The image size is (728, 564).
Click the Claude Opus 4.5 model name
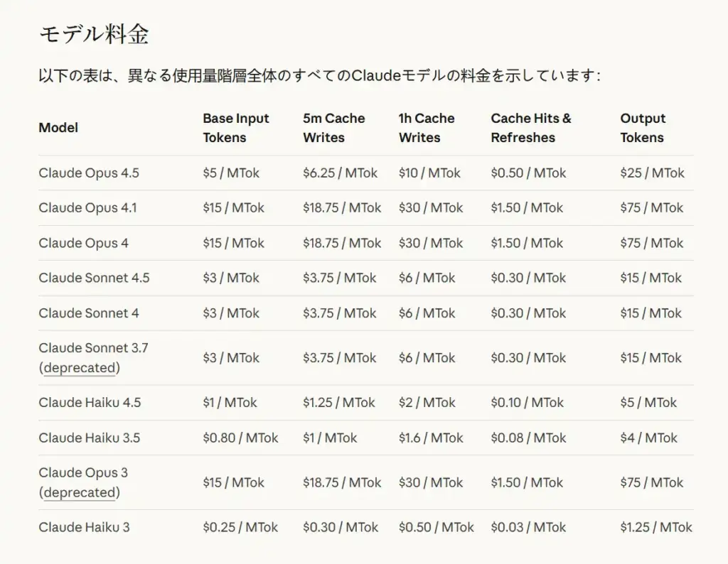(89, 173)
